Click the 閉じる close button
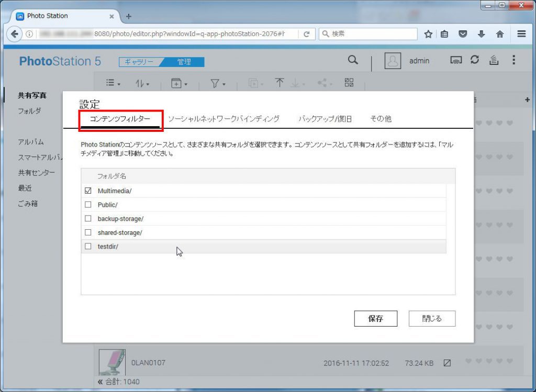536x392 pixels. click(x=432, y=319)
